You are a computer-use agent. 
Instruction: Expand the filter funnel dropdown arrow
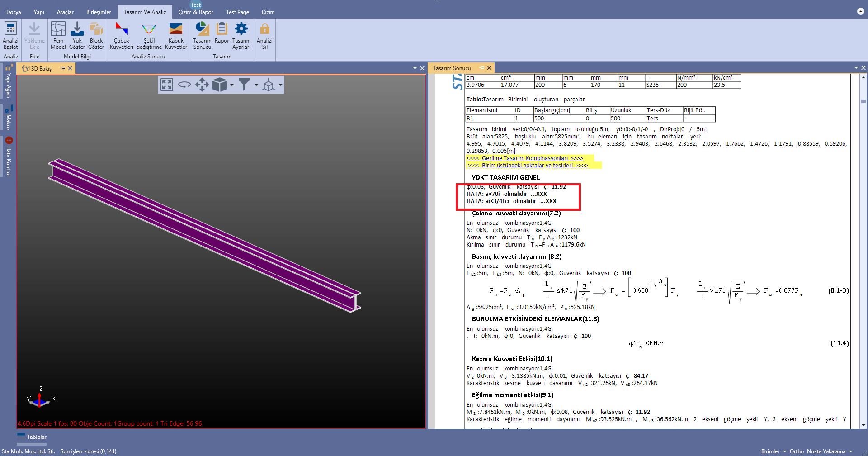pos(256,85)
